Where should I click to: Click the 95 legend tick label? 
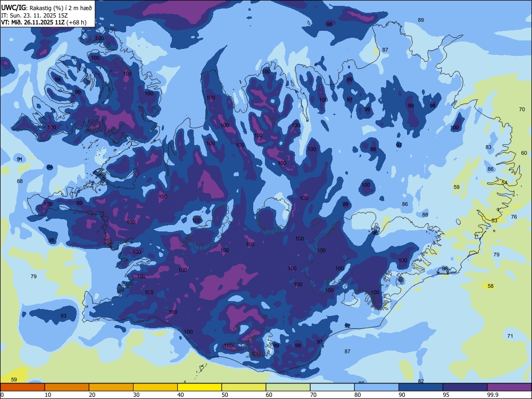[446, 395]
